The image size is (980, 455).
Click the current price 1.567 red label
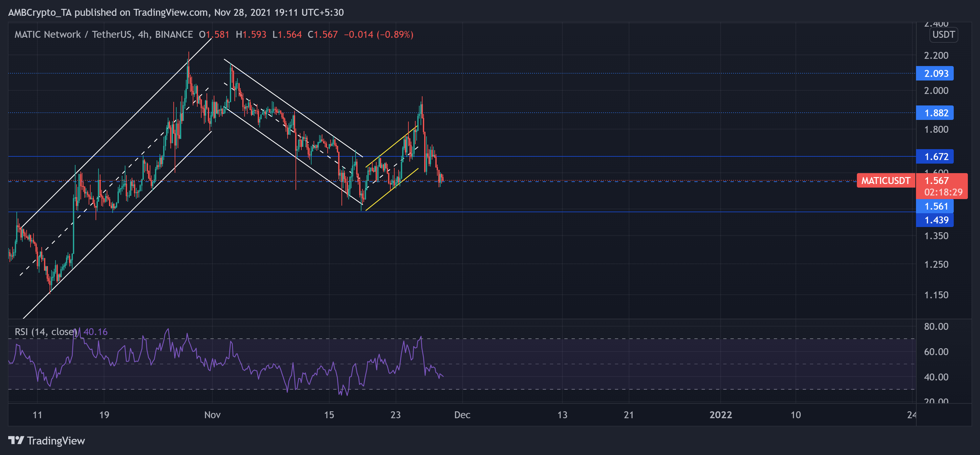(936, 180)
